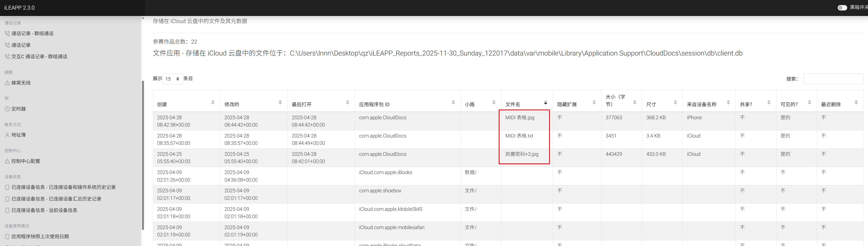Click phone icon beside 通话记录 - 群组通话
868x246 pixels.
(7, 33)
